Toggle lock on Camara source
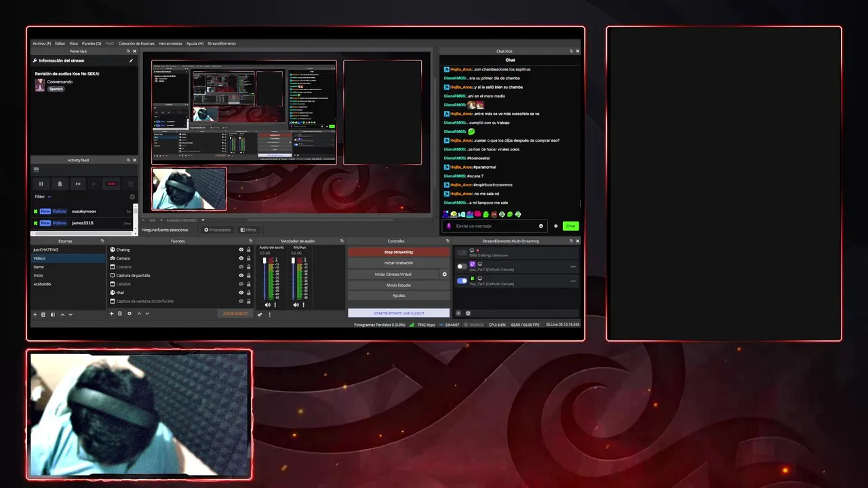 (248, 258)
